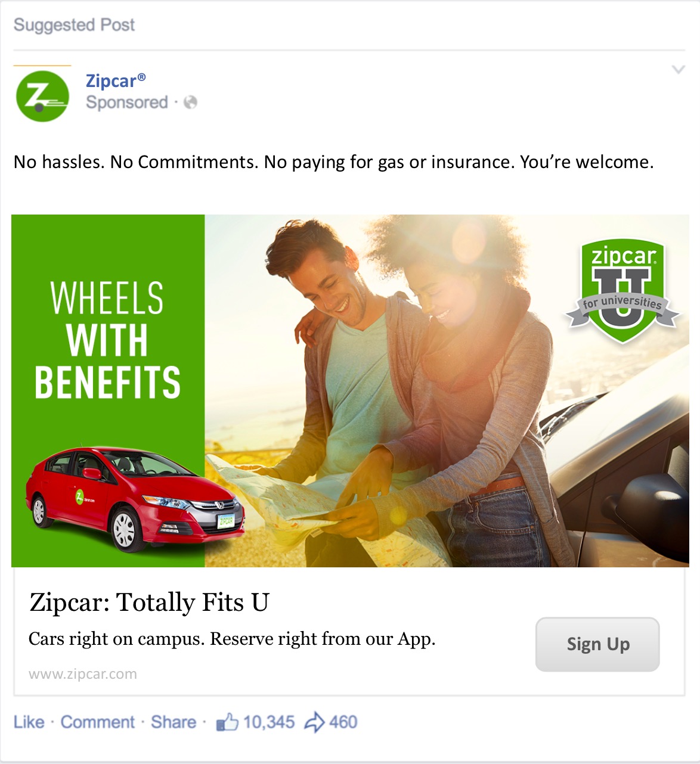Click the globe public audience icon

[x=191, y=103]
